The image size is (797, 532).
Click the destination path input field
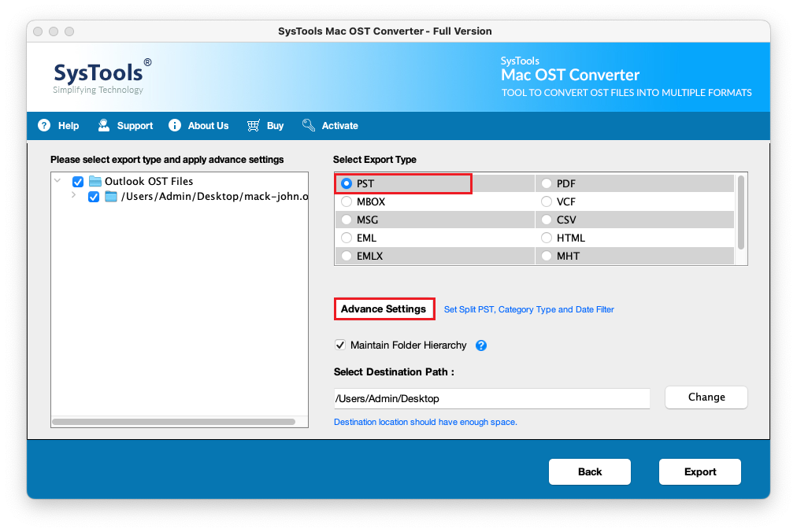point(491,398)
